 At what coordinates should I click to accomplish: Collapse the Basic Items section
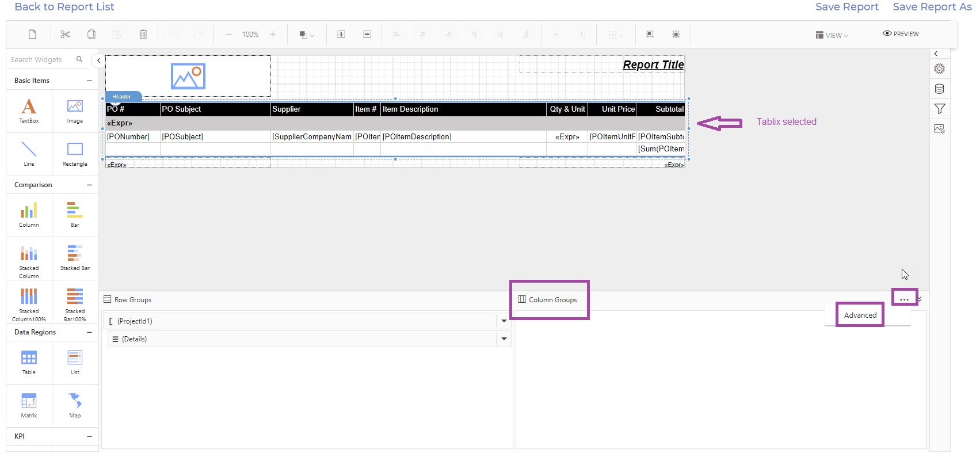(89, 81)
